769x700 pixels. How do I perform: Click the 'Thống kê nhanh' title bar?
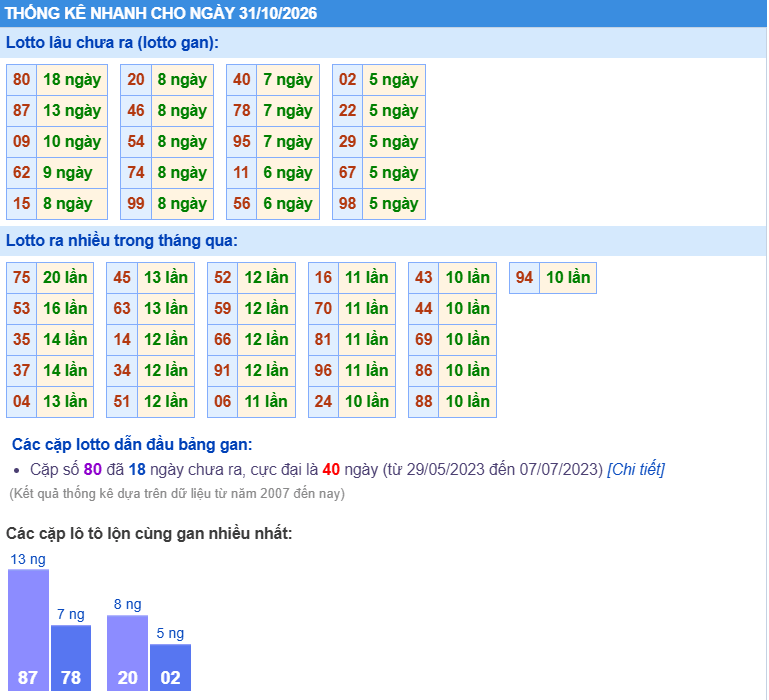[384, 13]
